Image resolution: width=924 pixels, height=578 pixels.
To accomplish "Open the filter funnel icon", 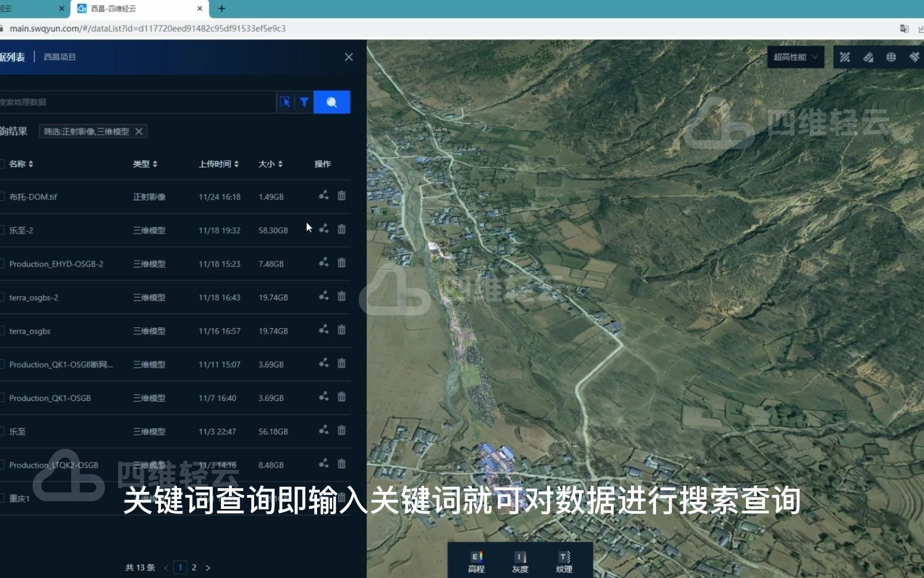I will [x=304, y=102].
